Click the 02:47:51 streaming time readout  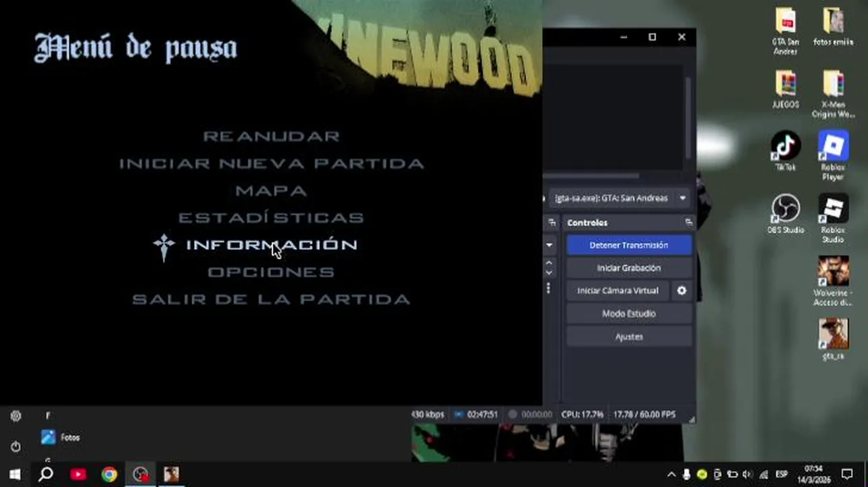click(483, 414)
